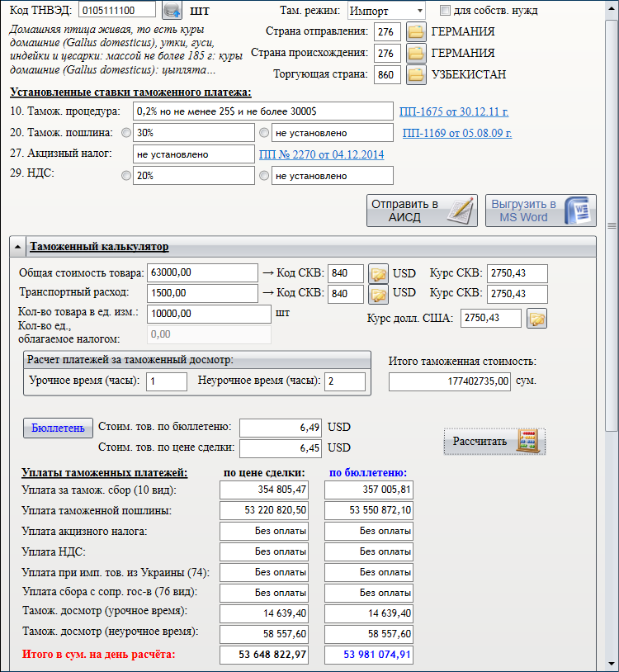Select the не установлено radio for Тамож. пошлина
The image size is (619, 672).
click(x=264, y=133)
